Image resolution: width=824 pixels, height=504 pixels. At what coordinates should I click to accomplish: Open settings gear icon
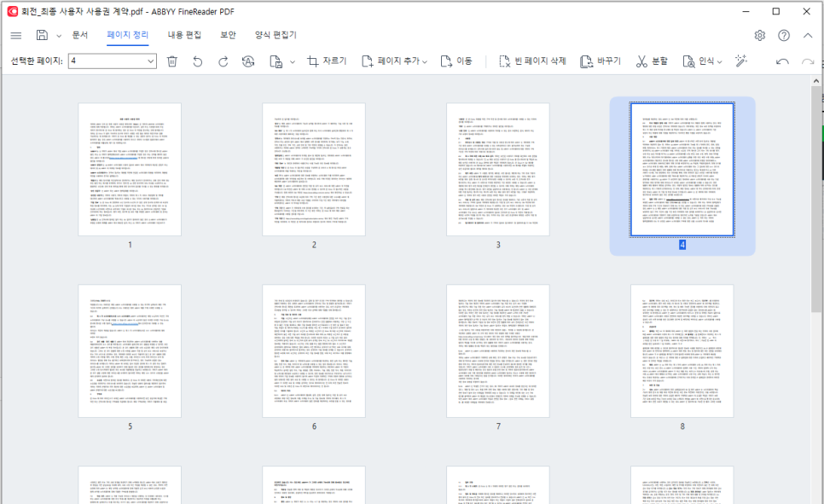click(x=760, y=35)
